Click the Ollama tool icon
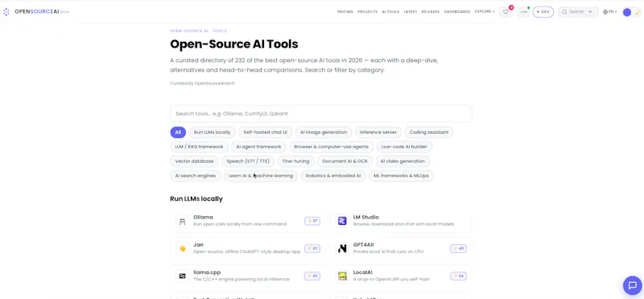The height and width of the screenshot is (299, 644). (183, 222)
